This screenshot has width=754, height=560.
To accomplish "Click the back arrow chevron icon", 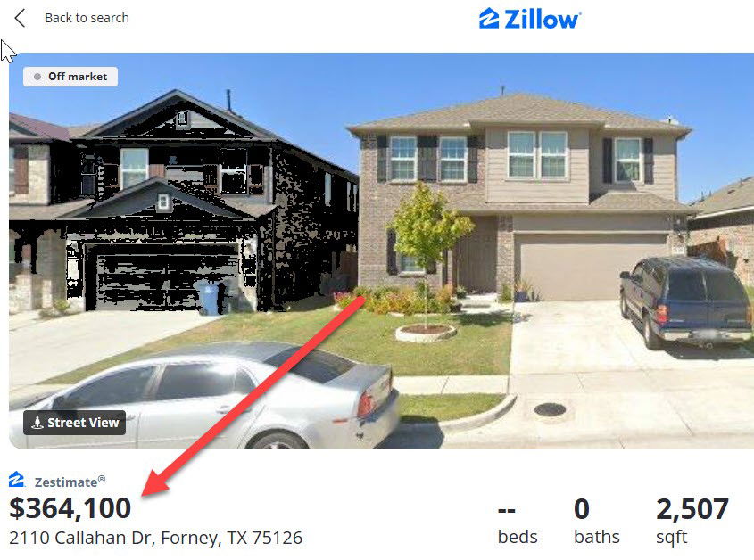I will click(x=20, y=18).
